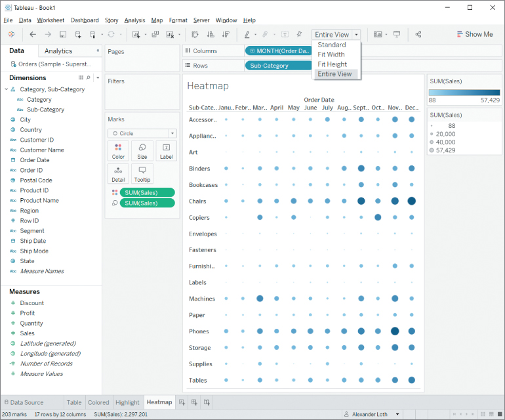Image resolution: width=505 pixels, height=420 pixels.
Task: Open the Show Me panel button
Action: (x=475, y=34)
